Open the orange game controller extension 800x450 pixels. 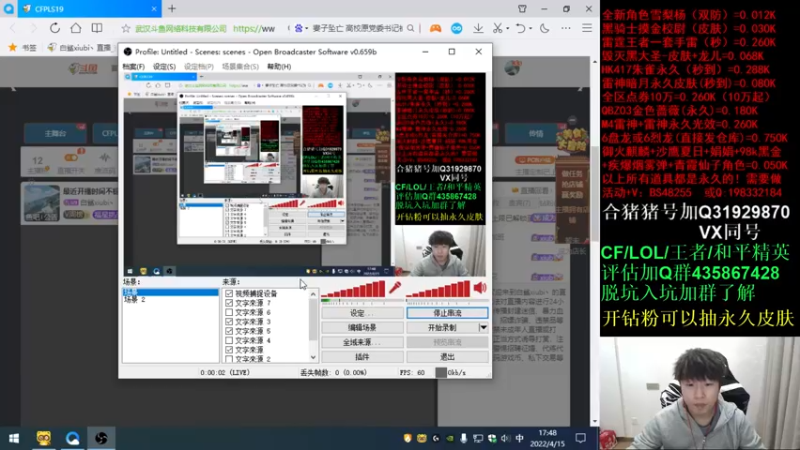[x=435, y=28]
